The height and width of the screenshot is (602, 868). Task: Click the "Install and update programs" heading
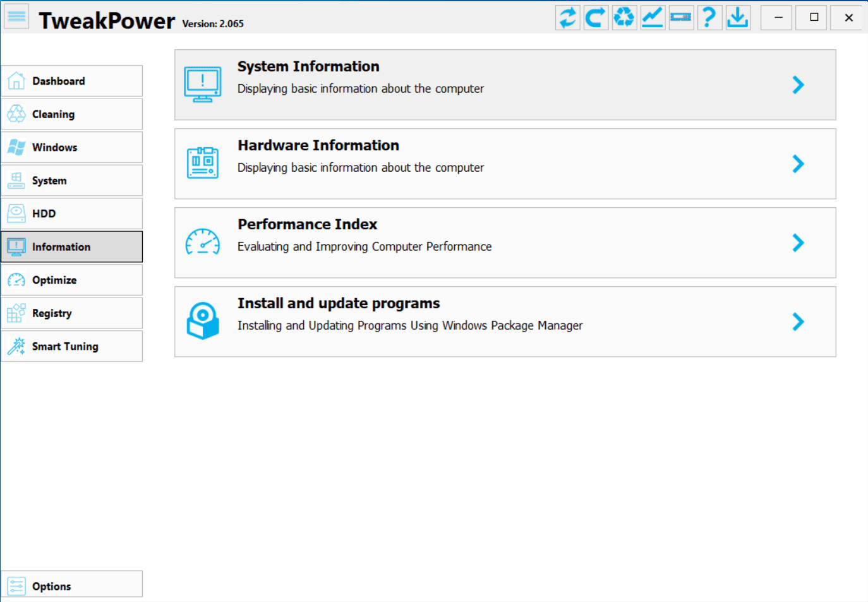pos(339,303)
